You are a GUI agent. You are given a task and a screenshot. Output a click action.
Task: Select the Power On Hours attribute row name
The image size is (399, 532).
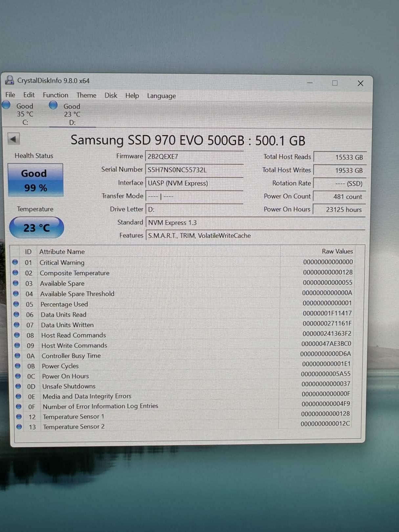[x=65, y=376]
